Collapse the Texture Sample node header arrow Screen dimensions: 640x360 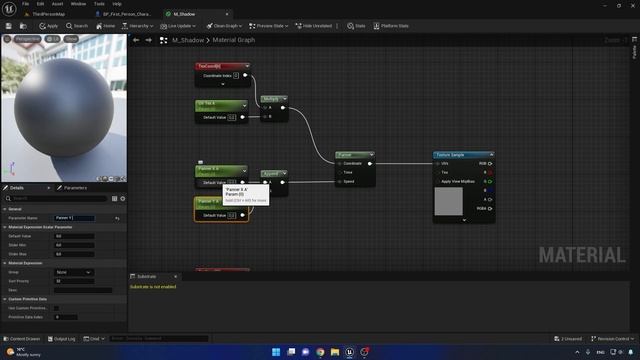point(491,155)
